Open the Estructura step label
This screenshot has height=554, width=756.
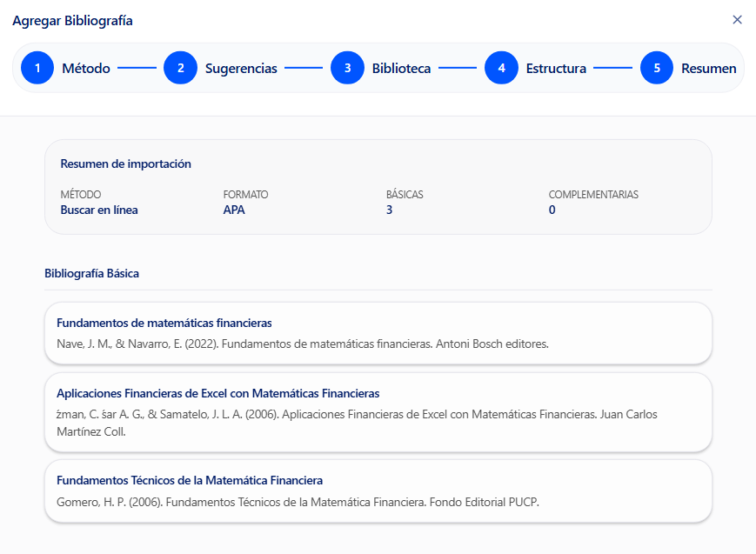(x=556, y=69)
